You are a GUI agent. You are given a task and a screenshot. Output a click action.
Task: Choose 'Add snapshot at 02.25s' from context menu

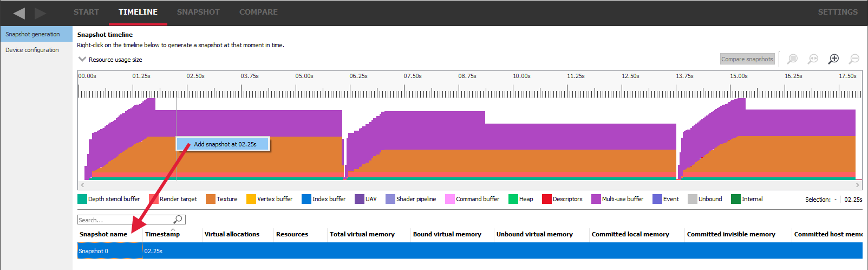[x=225, y=144]
